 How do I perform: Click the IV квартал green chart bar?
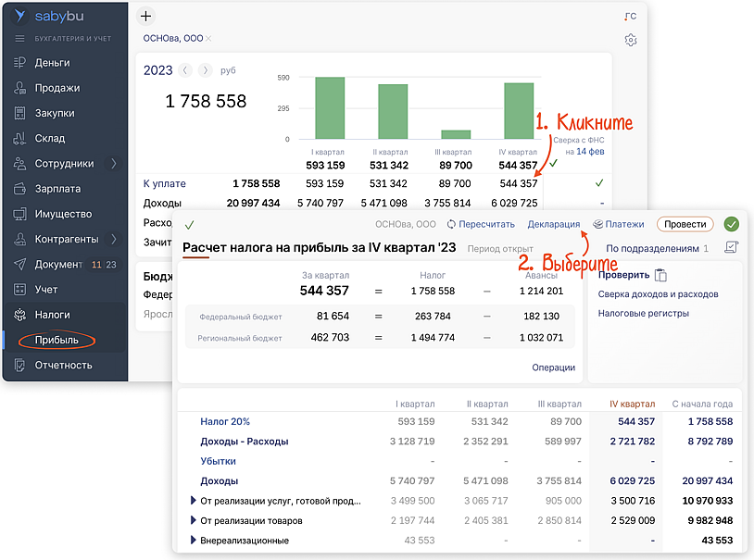point(518,111)
